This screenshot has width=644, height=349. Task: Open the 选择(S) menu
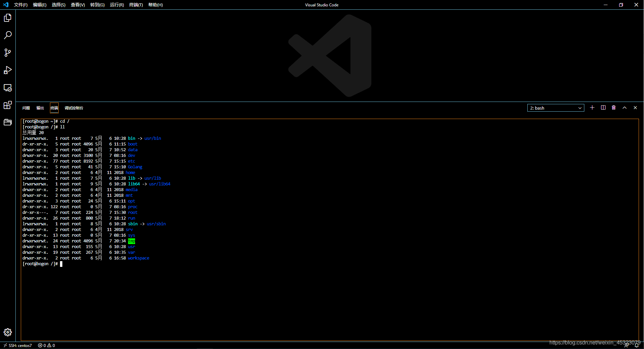pos(59,5)
